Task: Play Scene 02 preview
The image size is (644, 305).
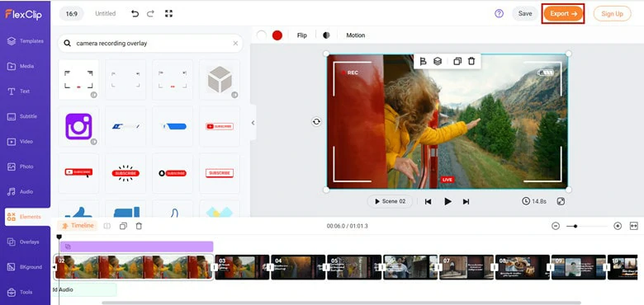Action: coord(390,201)
